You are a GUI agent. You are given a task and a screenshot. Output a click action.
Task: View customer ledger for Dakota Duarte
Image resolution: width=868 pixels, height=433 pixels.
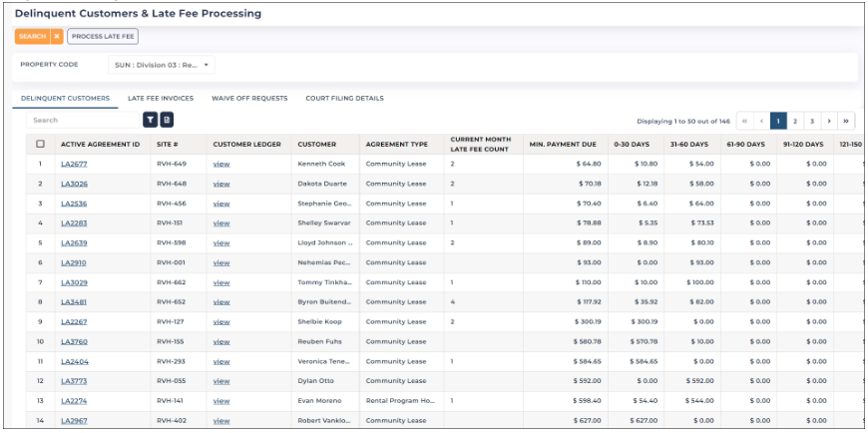221,184
